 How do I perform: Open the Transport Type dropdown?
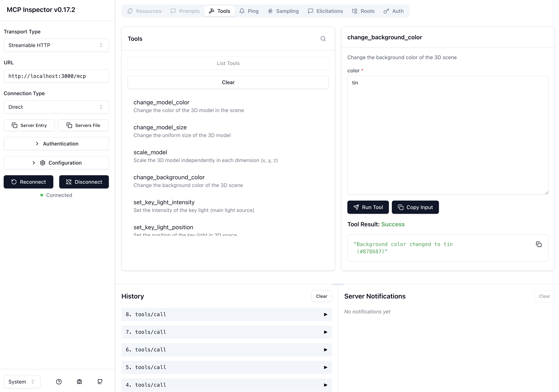[x=56, y=45]
